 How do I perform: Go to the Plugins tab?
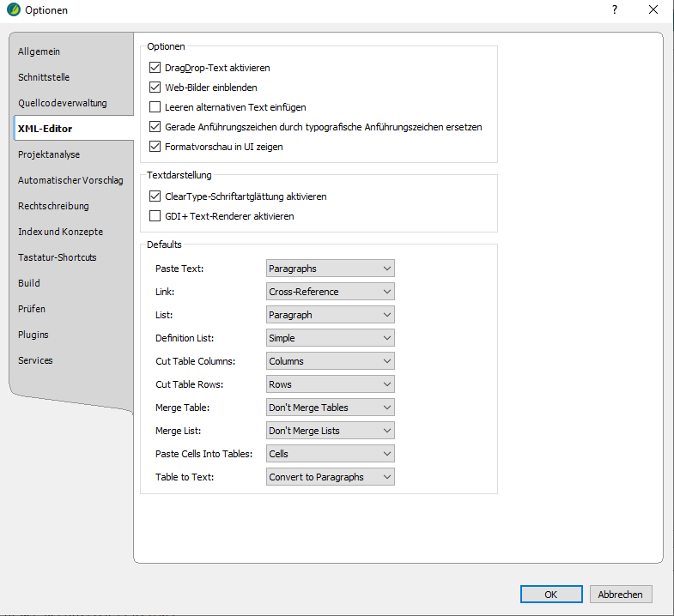pyautogui.click(x=33, y=335)
